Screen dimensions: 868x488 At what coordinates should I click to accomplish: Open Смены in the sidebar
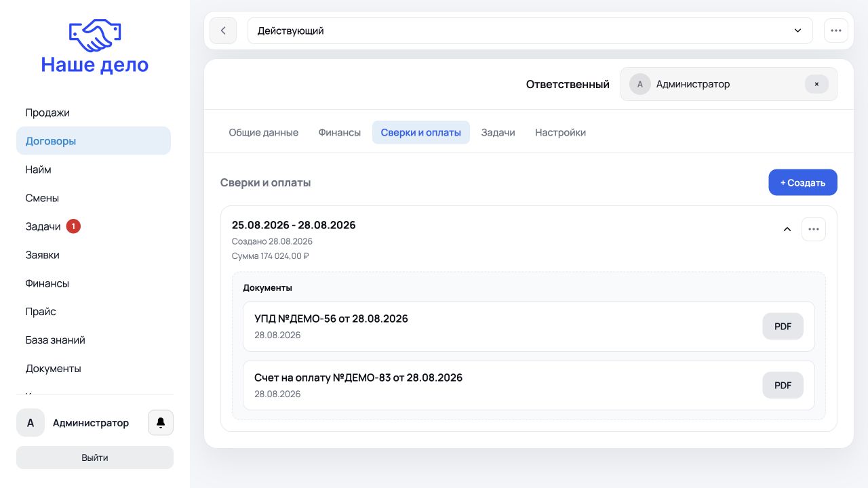coord(94,198)
